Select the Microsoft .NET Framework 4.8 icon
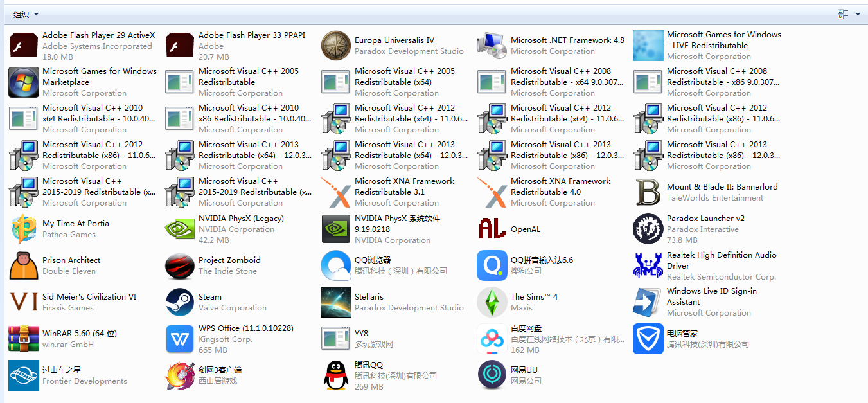 492,46
